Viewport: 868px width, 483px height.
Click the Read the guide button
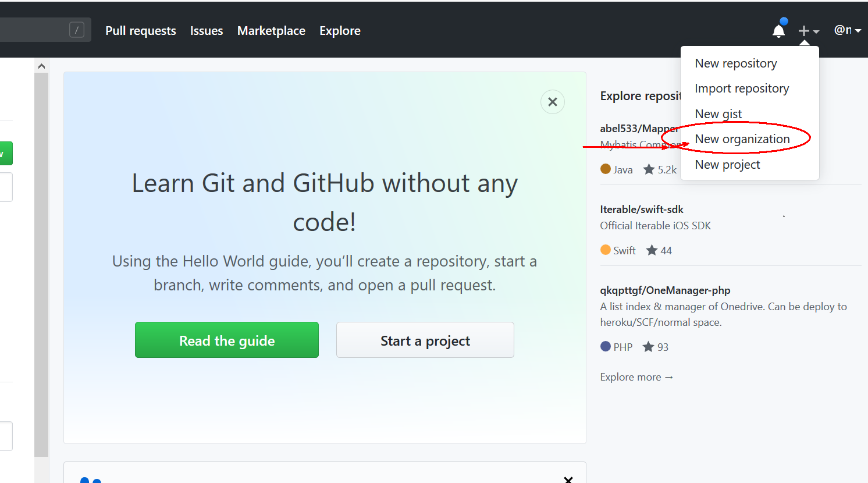click(x=226, y=340)
